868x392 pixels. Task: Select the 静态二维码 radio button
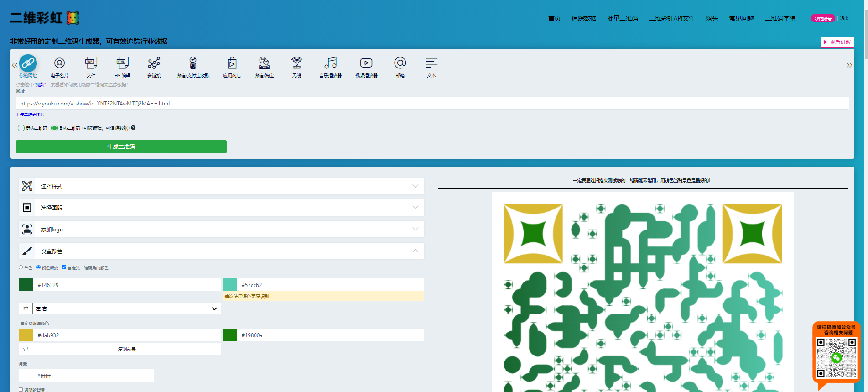pos(21,128)
